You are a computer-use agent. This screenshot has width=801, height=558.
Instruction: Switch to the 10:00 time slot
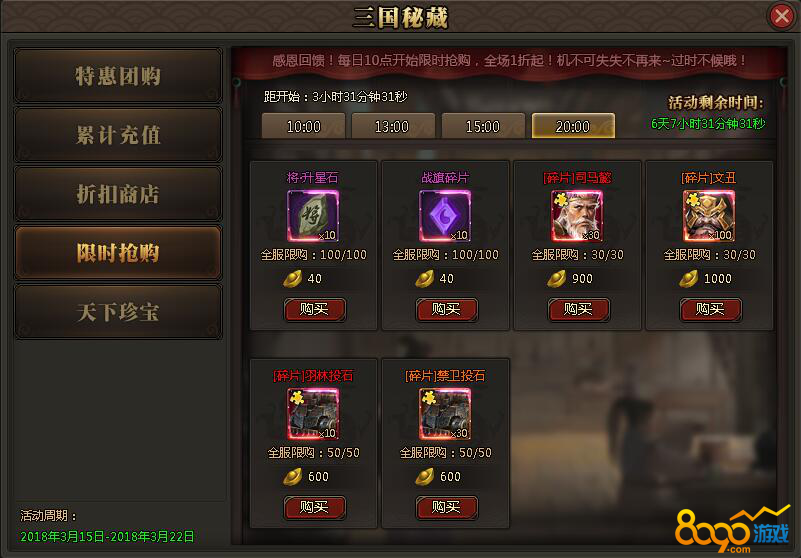[303, 126]
